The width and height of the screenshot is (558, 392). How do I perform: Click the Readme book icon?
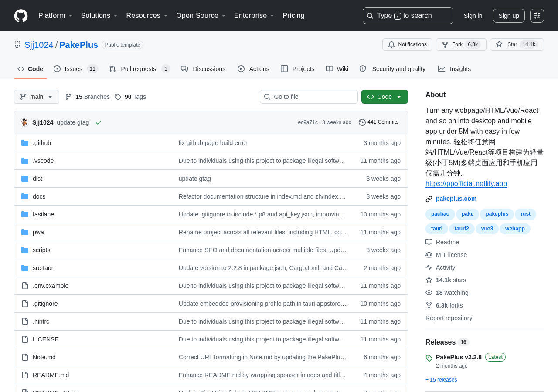[429, 242]
